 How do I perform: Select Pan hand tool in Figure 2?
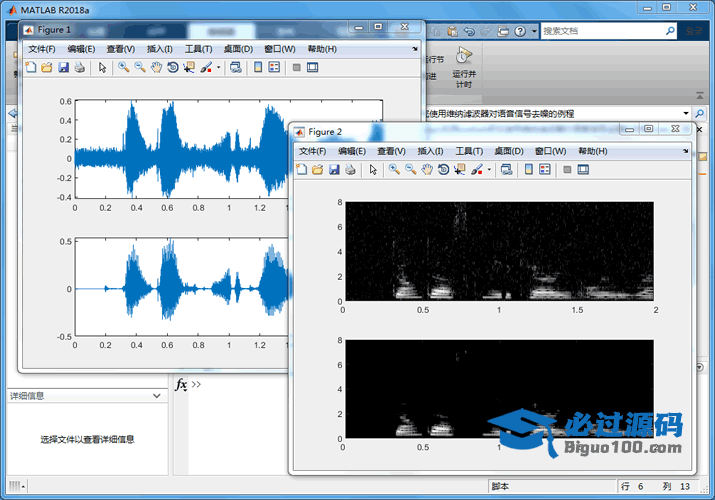[427, 170]
